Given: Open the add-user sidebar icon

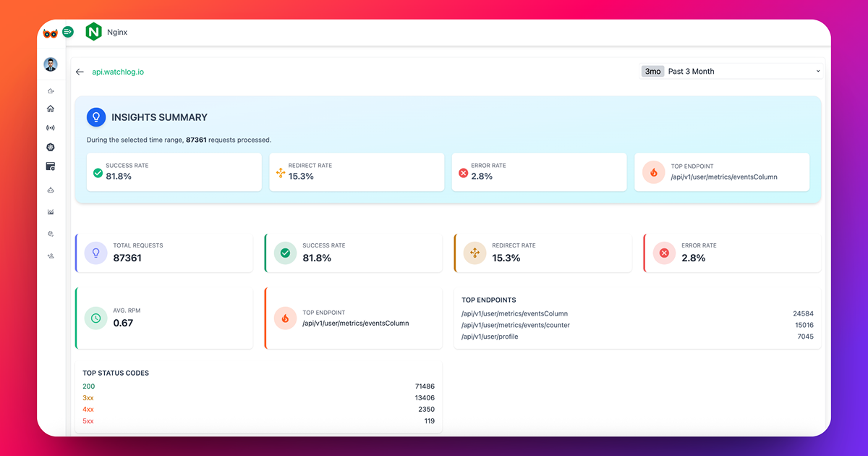Looking at the screenshot, I should point(51,256).
